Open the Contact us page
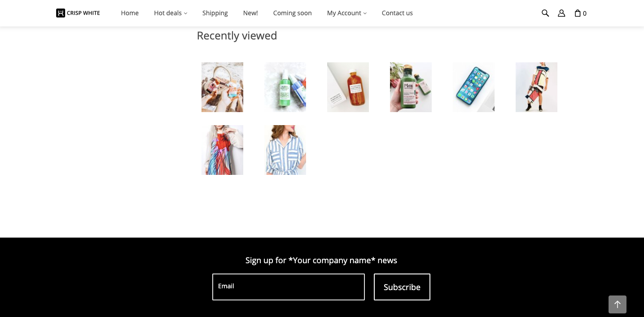Viewport: 644px width, 317px height. point(397,13)
